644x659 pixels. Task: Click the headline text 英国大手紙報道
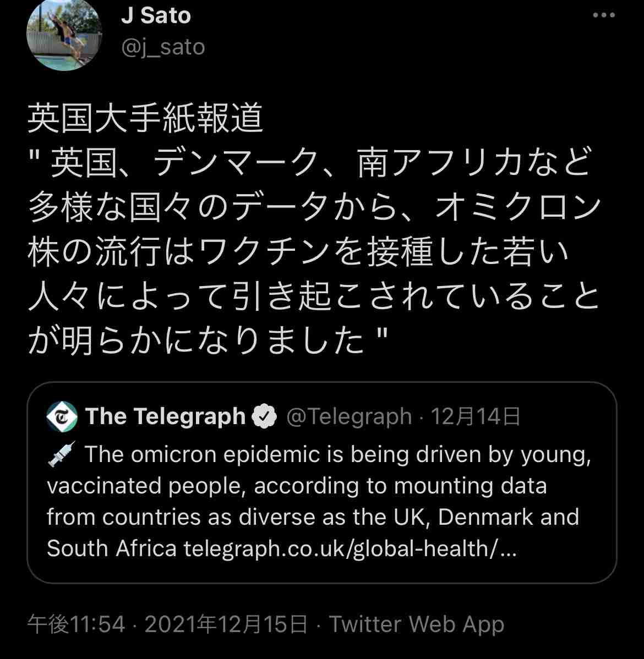tap(145, 119)
